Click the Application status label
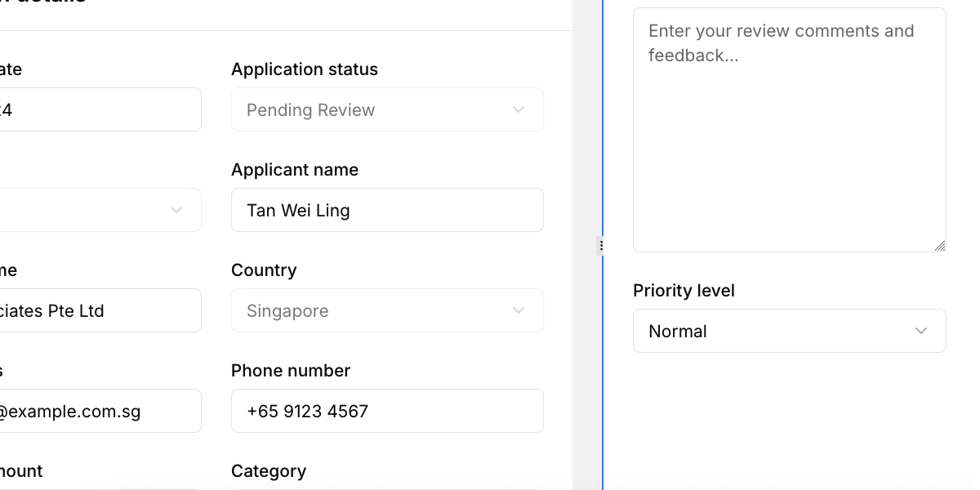Image resolution: width=980 pixels, height=490 pixels. click(x=305, y=69)
